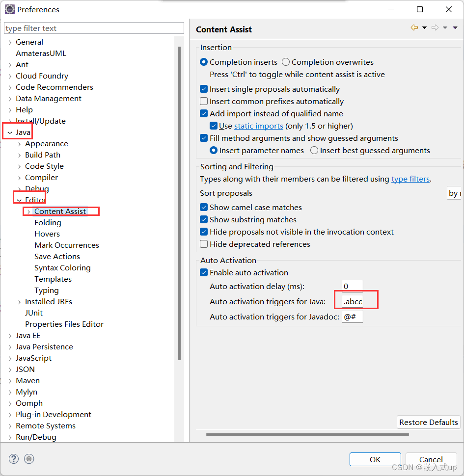464x476 pixels.
Task: Select Insert best guessed arguments option
Action: click(x=314, y=150)
